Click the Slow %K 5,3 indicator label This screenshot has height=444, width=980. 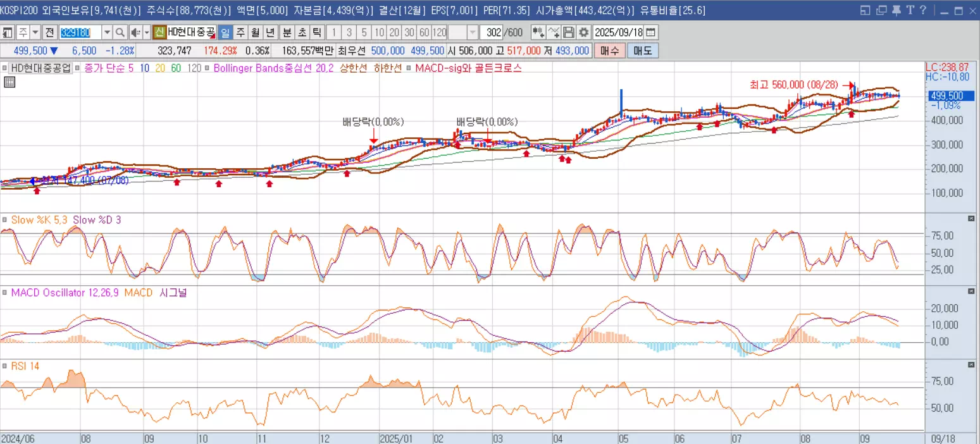(39, 219)
